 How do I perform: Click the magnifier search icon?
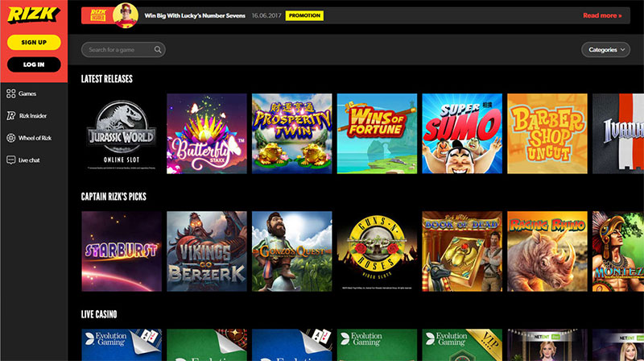[x=158, y=50]
